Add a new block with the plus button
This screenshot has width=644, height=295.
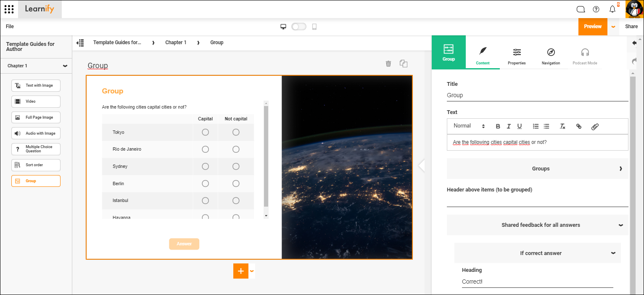point(240,271)
